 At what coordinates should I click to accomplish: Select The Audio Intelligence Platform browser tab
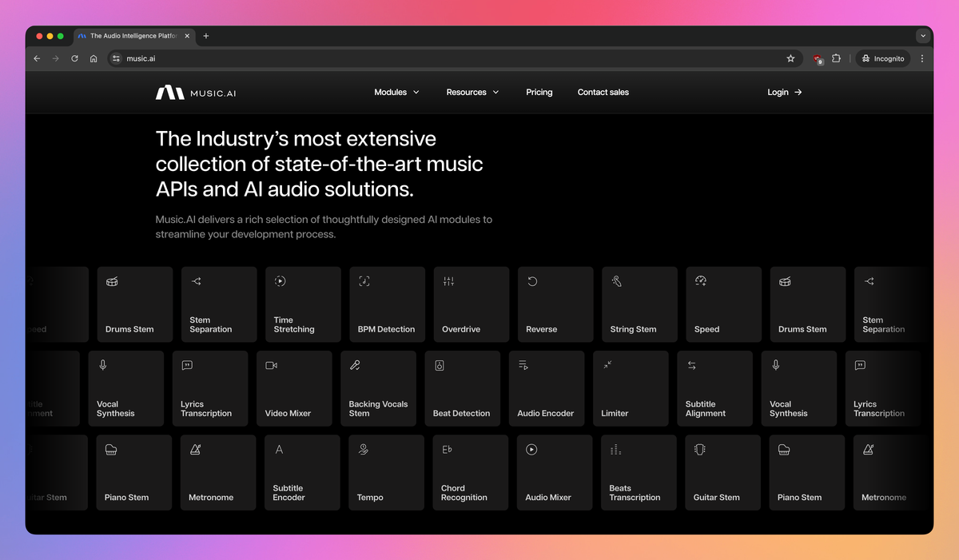[135, 36]
